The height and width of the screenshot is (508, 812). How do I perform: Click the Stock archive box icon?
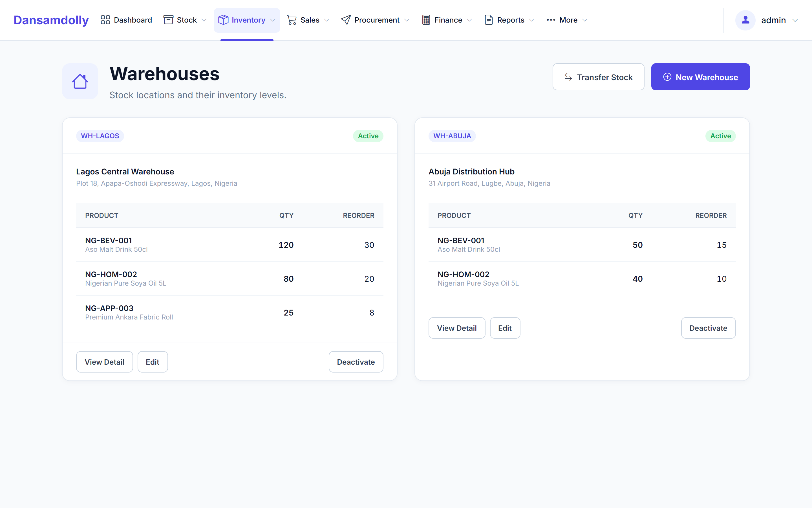coord(168,20)
